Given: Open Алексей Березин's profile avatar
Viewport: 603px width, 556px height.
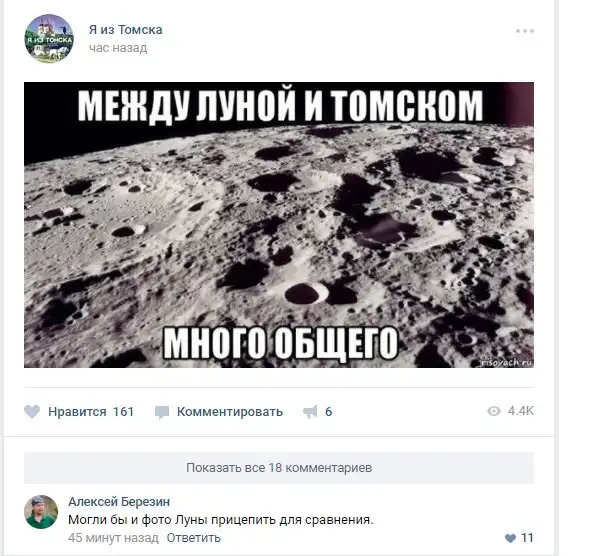Looking at the screenshot, I should tap(41, 512).
